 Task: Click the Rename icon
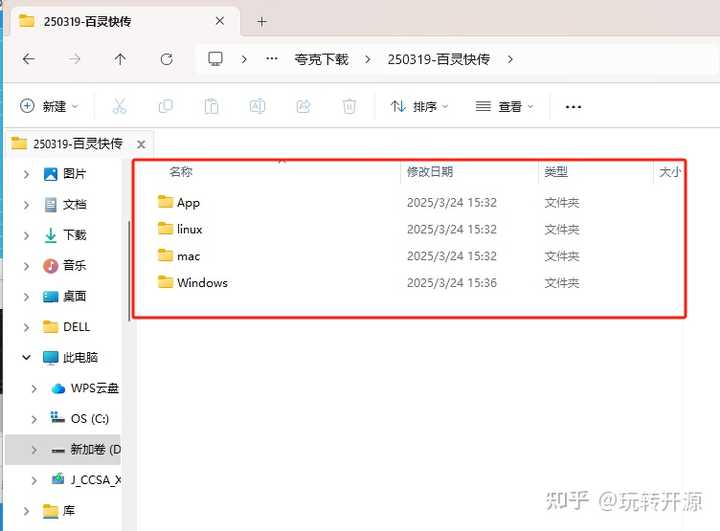pos(257,107)
